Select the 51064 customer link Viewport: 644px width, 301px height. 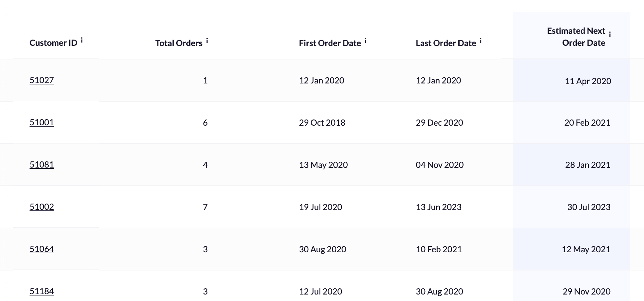(x=42, y=249)
